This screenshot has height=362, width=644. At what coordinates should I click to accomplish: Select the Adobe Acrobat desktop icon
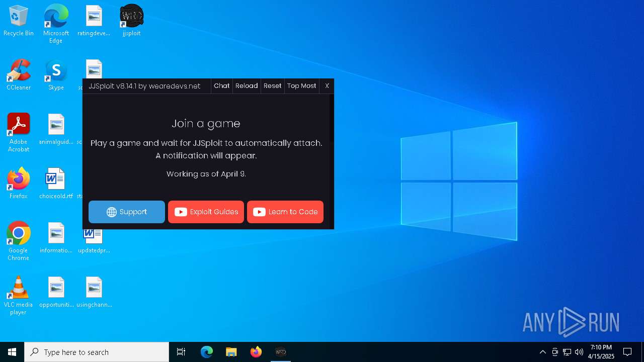(19, 133)
